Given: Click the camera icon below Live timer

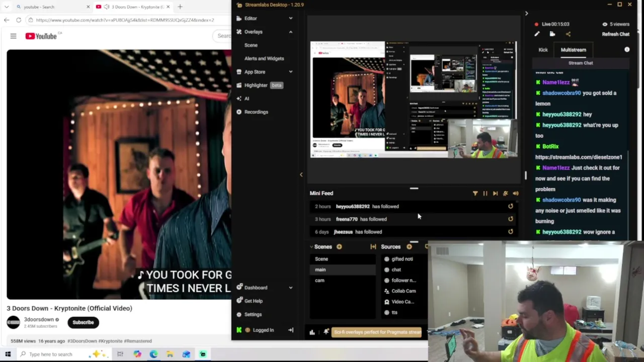Looking at the screenshot, I should point(552,34).
